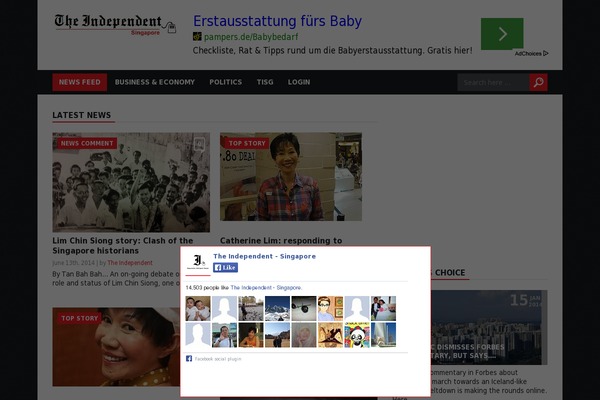Click the twin babies profile picture

point(198,309)
